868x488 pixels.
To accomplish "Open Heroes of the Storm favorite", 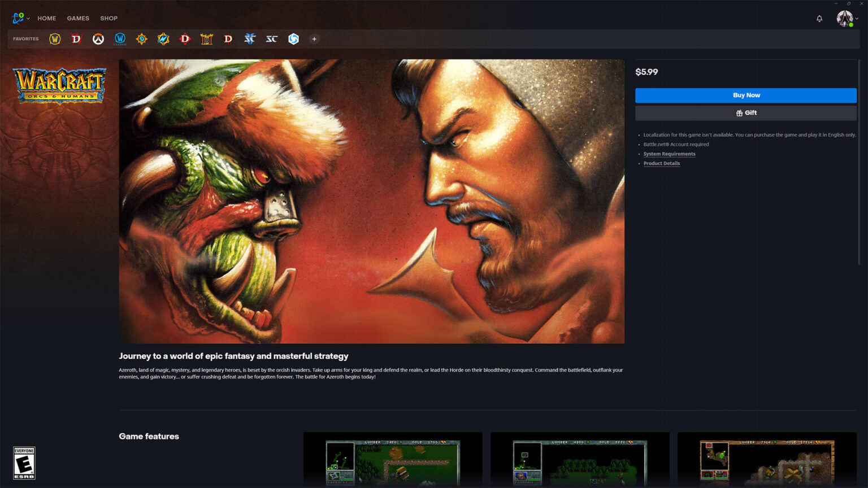I will pos(293,39).
